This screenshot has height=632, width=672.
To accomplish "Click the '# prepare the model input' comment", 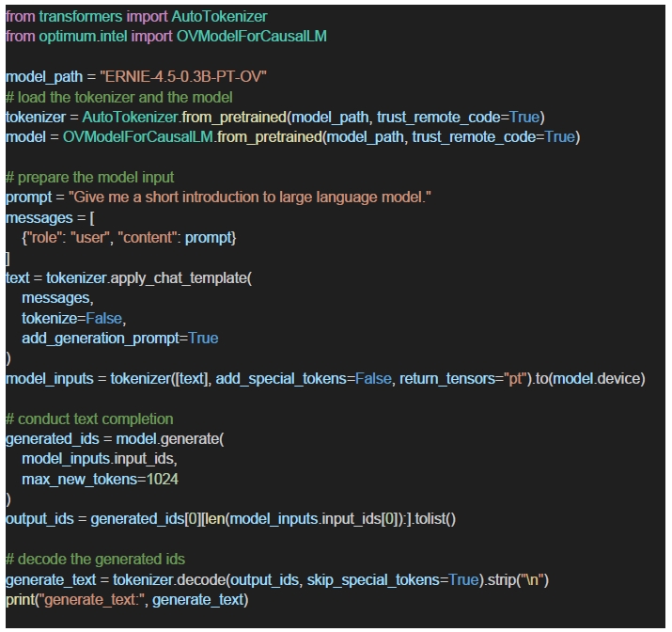I will [x=90, y=177].
